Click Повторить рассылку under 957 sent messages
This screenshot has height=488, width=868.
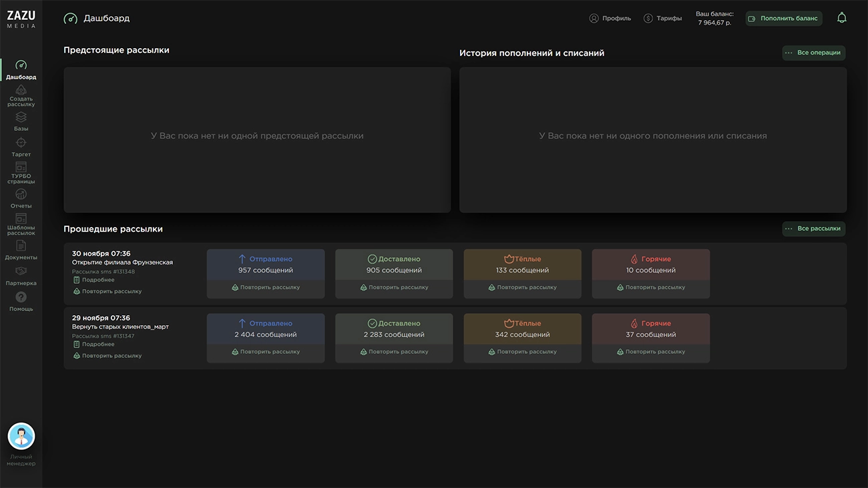tap(266, 288)
